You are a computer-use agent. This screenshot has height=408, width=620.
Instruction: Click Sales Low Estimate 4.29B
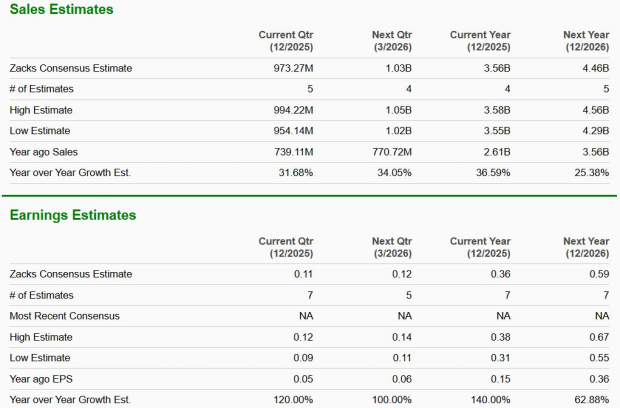(595, 131)
